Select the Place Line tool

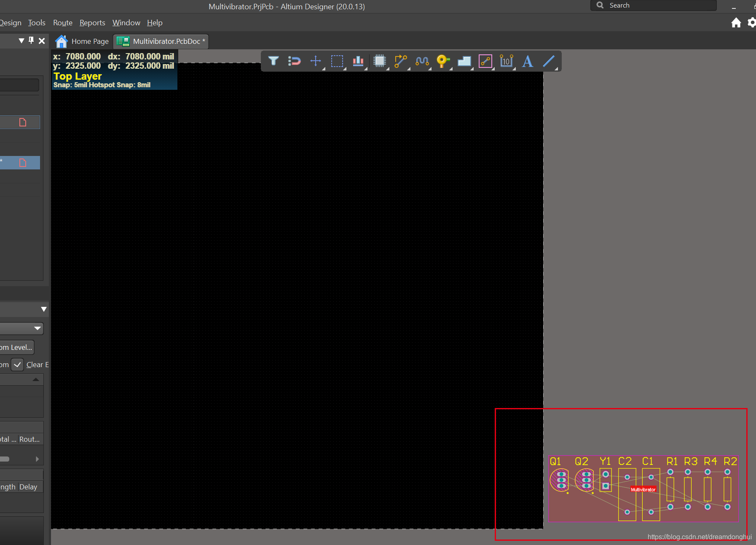(549, 61)
